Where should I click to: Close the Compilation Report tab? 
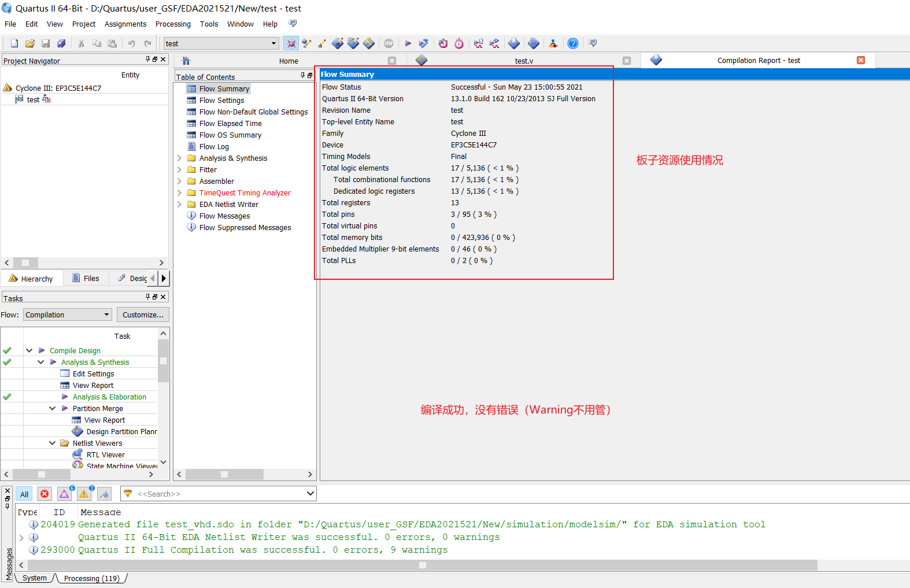pos(861,60)
